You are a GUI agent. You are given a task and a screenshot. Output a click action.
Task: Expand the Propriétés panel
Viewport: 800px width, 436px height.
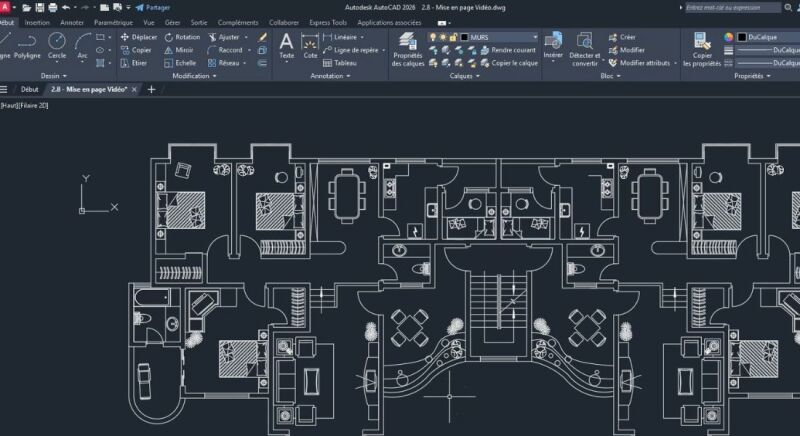coord(752,76)
